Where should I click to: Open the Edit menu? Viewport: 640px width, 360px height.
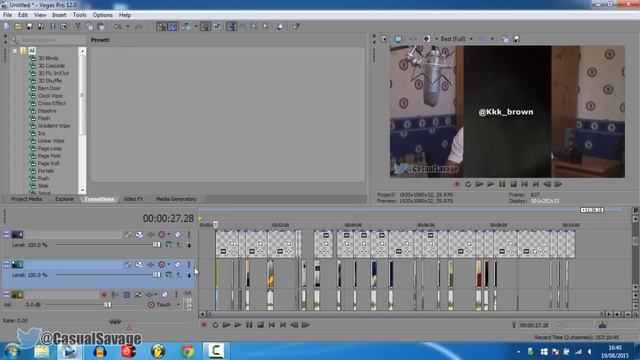tap(23, 15)
